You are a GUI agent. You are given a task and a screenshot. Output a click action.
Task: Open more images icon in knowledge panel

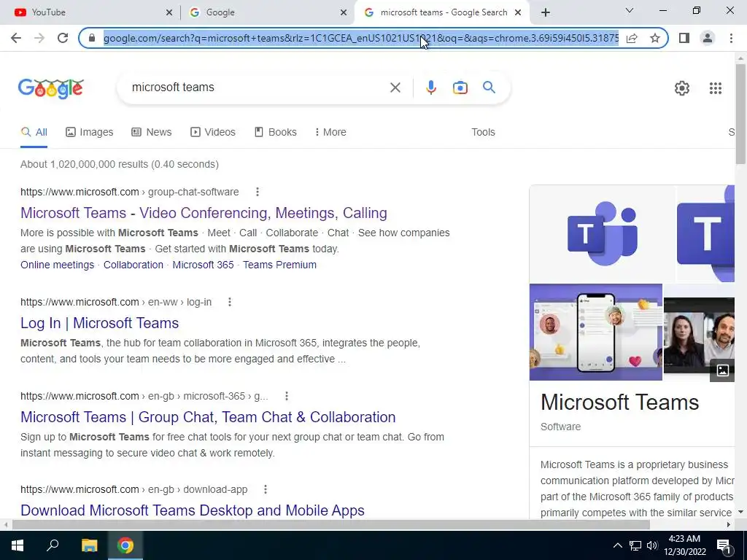(x=722, y=370)
